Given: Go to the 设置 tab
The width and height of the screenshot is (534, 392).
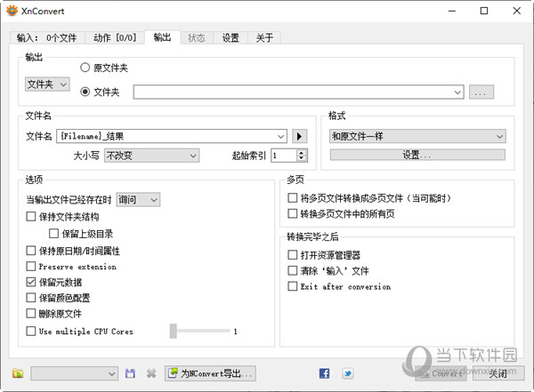Looking at the screenshot, I should [x=231, y=37].
